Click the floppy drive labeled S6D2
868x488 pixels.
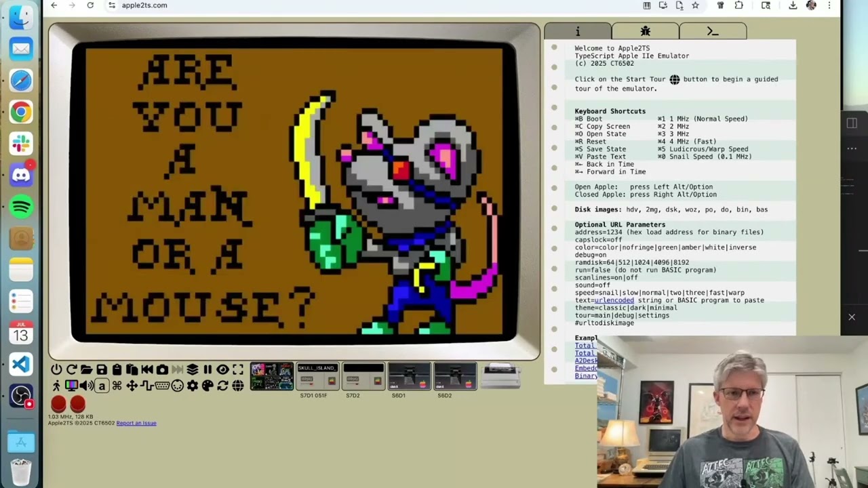(x=455, y=377)
